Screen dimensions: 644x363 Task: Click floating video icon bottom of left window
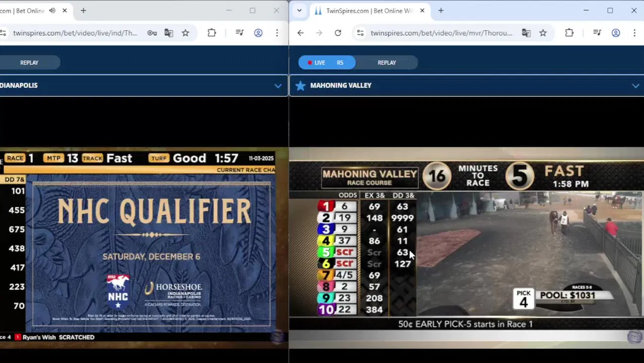click(x=278, y=337)
